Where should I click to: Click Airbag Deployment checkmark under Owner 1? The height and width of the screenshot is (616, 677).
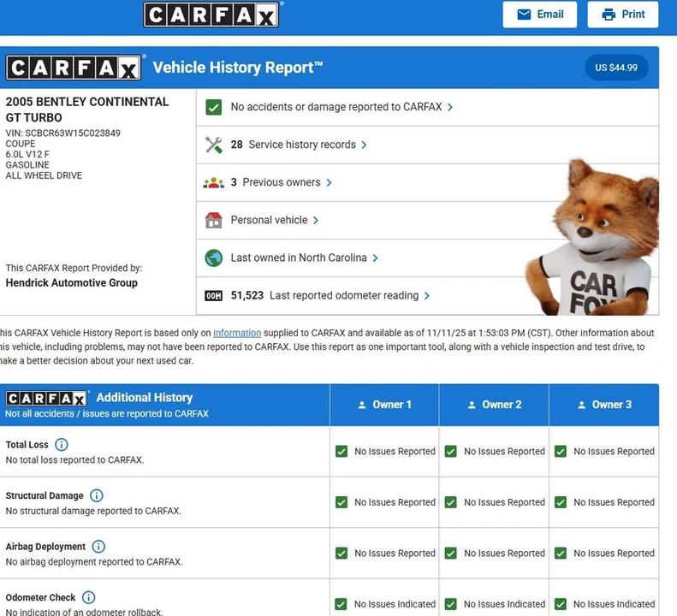[x=341, y=554]
